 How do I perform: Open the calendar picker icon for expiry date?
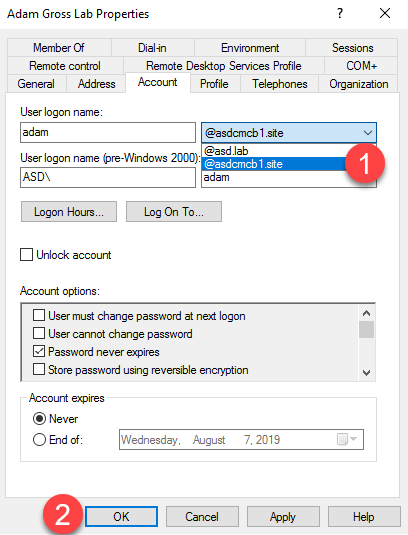click(x=347, y=439)
